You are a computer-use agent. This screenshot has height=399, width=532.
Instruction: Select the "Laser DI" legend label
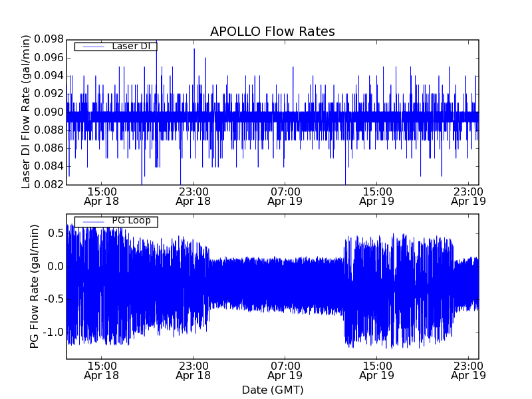tap(131, 46)
